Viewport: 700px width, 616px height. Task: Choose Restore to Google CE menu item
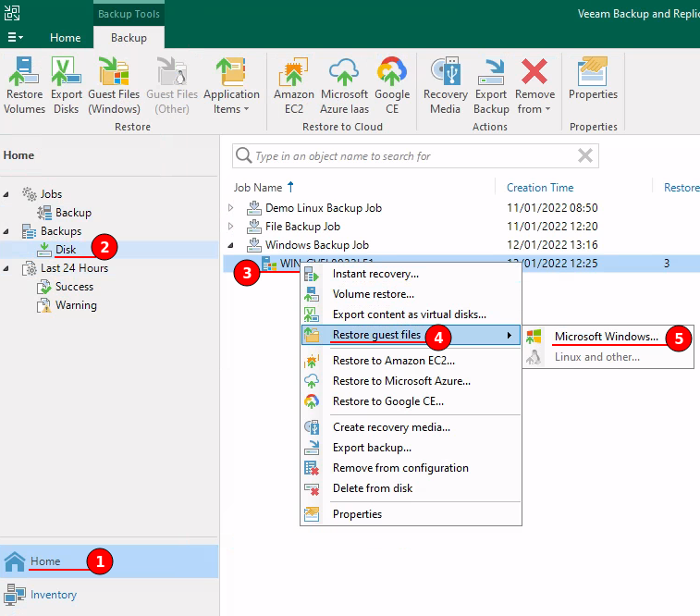tap(411, 401)
